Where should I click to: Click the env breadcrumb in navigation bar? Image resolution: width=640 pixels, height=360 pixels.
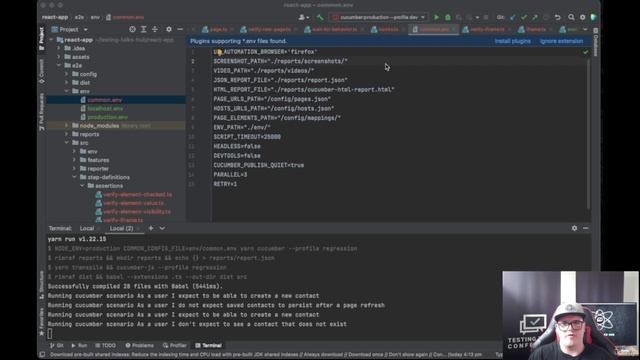[x=95, y=18]
